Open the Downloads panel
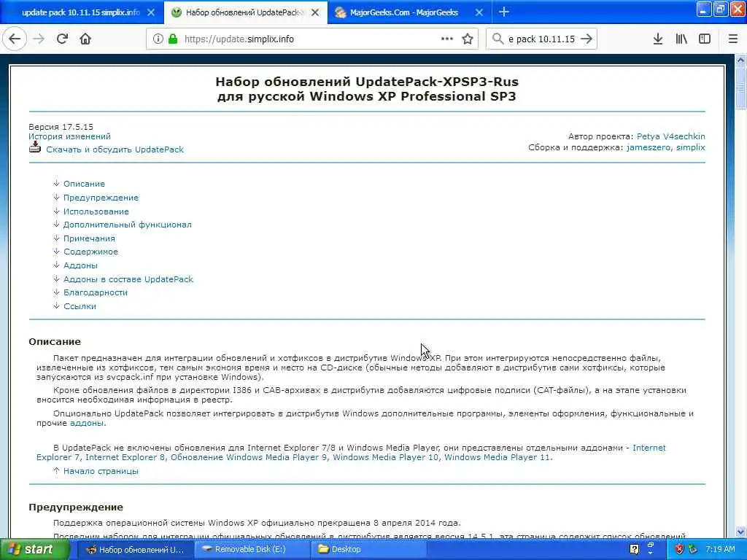This screenshot has height=560, width=747. [658, 39]
